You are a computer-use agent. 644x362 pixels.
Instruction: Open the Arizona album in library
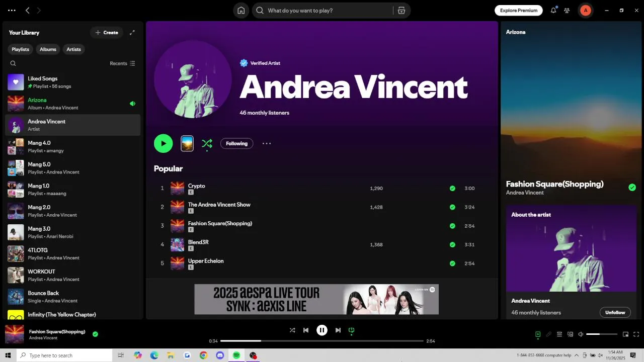pos(72,104)
